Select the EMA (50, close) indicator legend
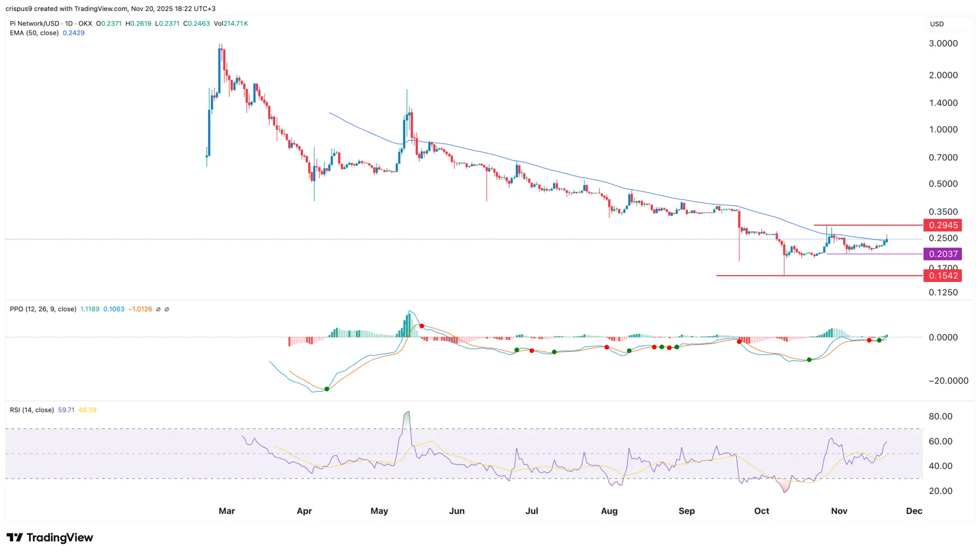The image size is (980, 554). (x=33, y=33)
